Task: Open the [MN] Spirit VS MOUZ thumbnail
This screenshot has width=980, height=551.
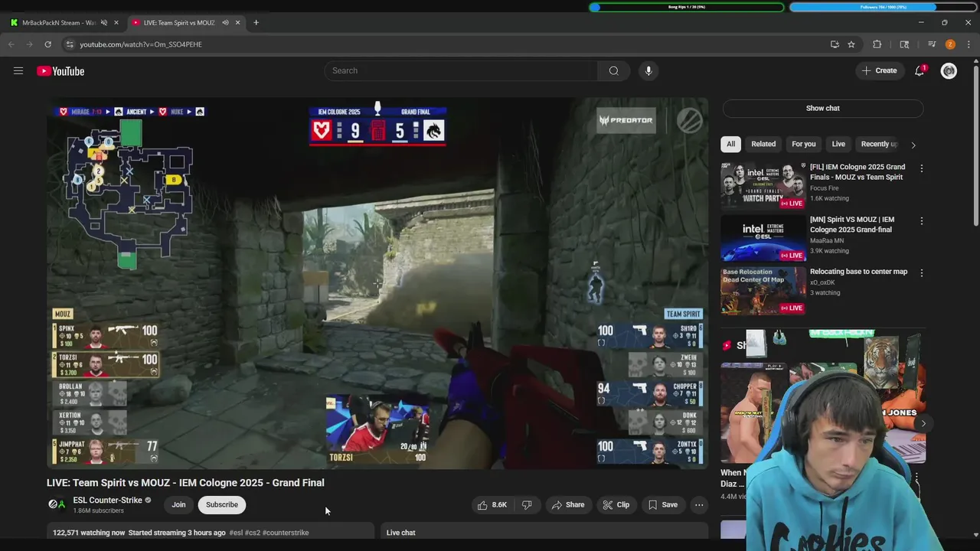Action: click(763, 237)
